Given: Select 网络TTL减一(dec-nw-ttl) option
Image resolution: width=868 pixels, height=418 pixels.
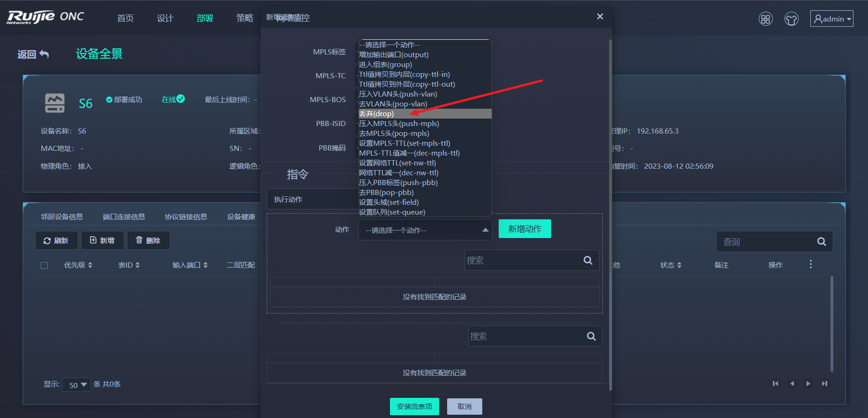Looking at the screenshot, I should [x=425, y=173].
